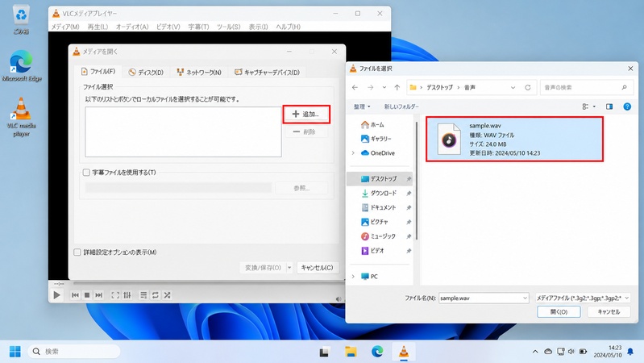
Task: Open 表示 menu in VLC
Action: [x=258, y=27]
